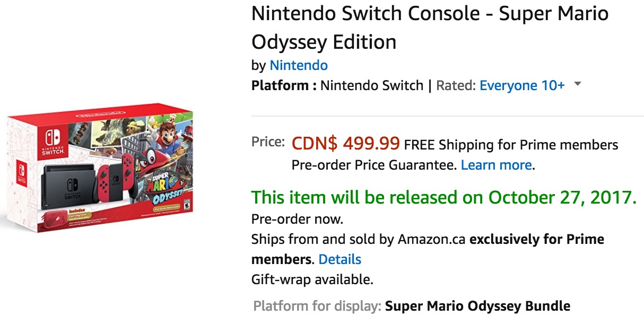Click the Pre-order now text
This screenshot has width=644, height=316.
297,218
